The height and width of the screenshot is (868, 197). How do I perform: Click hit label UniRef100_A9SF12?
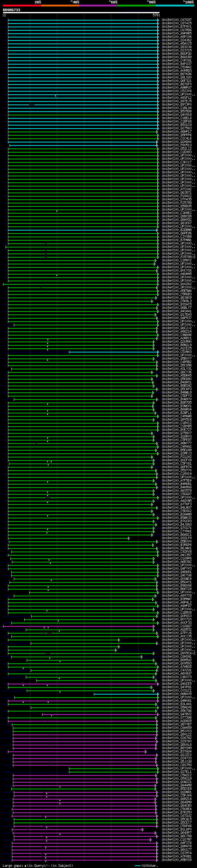(176, 98)
